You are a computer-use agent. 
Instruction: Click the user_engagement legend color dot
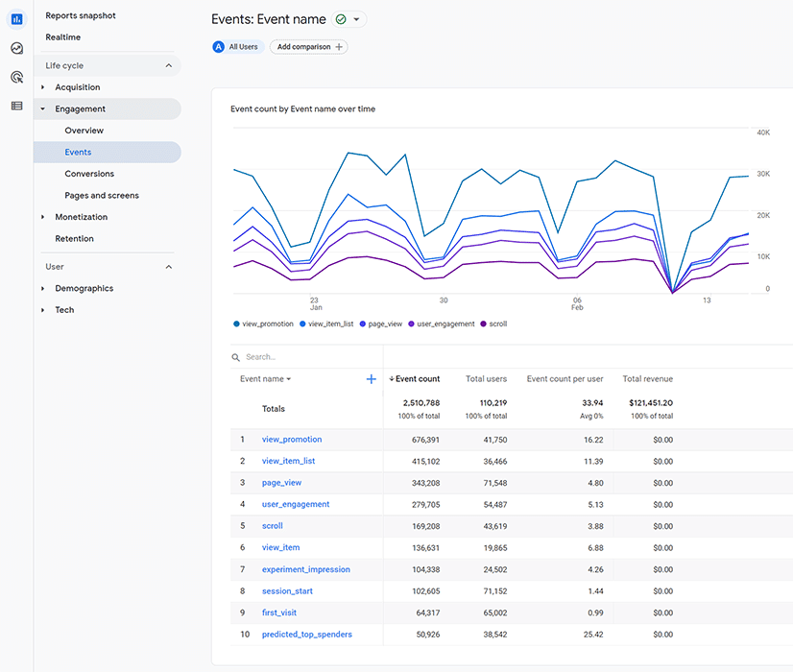411,324
